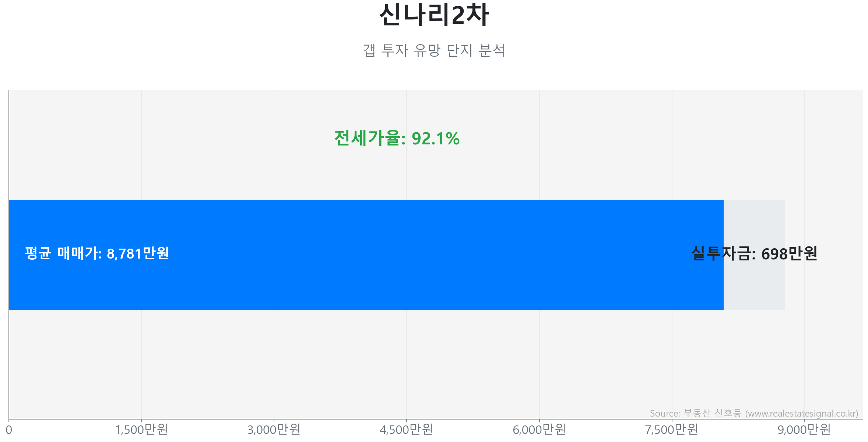This screenshot has width=868, height=442.
Task: Click the 실투자금: 698만원 label
Action: coord(754,254)
